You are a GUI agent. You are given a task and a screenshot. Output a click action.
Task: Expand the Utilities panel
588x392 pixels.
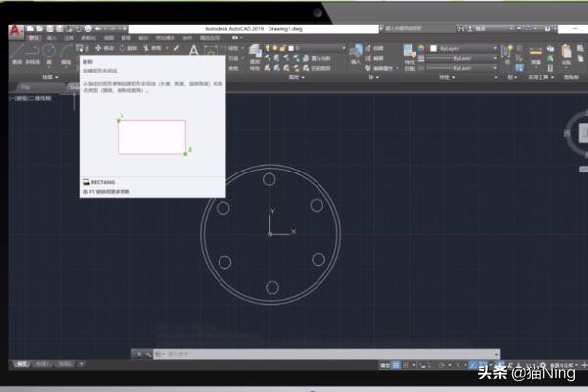coord(541,77)
